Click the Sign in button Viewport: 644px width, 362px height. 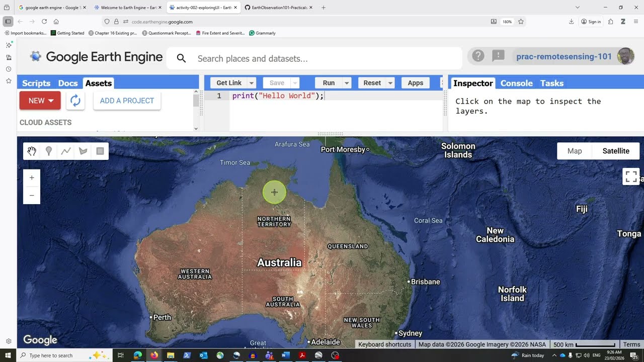pyautogui.click(x=591, y=22)
